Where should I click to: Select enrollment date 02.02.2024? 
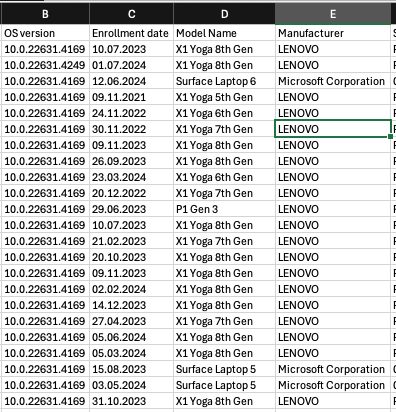click(132, 289)
